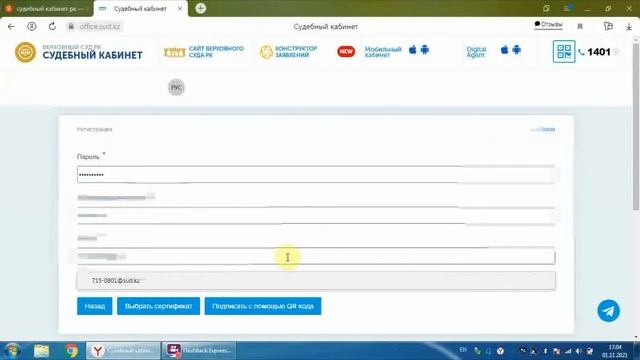Click the Судебный кабинет round gold logo
This screenshot has height=360, width=640.
click(x=25, y=52)
